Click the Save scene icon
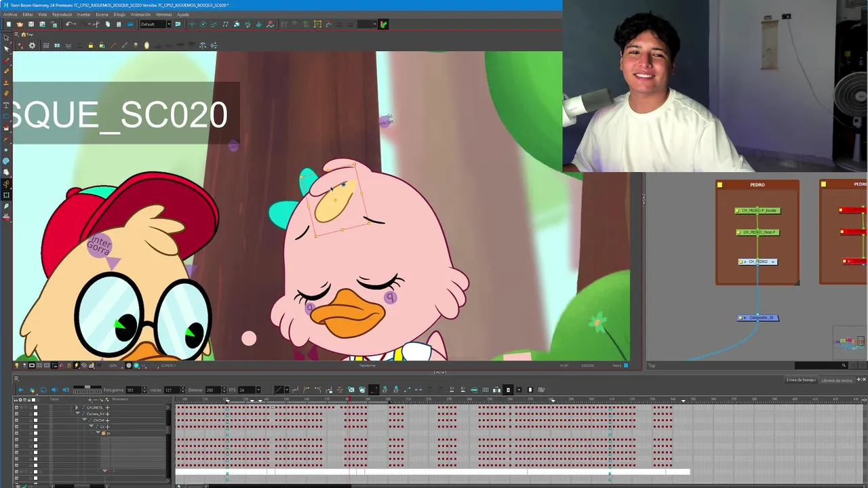This screenshot has width=868, height=488. click(x=31, y=24)
